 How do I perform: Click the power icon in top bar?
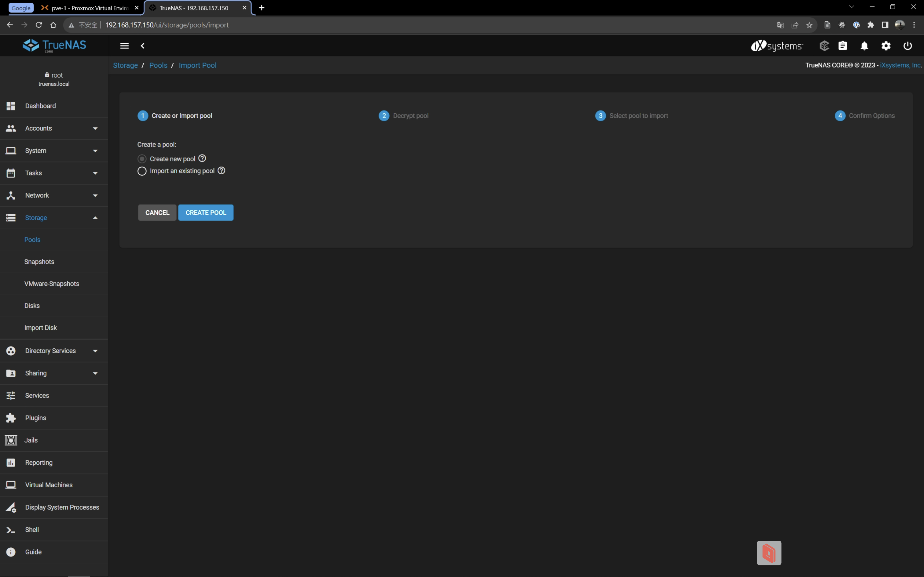click(x=908, y=46)
